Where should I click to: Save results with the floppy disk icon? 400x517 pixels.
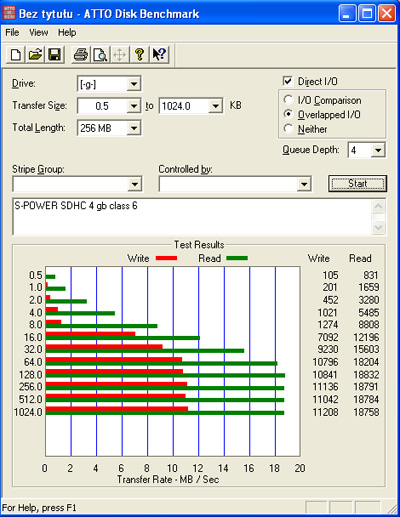pyautogui.click(x=55, y=55)
